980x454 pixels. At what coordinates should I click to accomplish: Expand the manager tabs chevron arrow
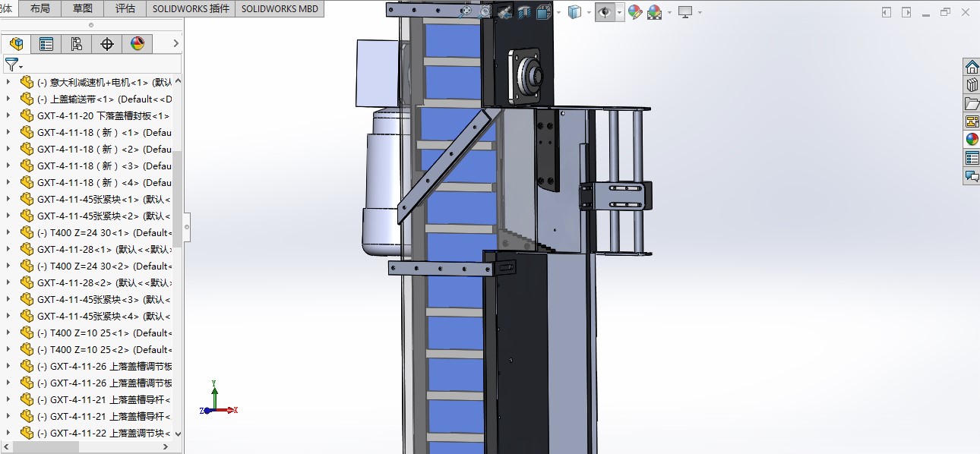(x=176, y=44)
